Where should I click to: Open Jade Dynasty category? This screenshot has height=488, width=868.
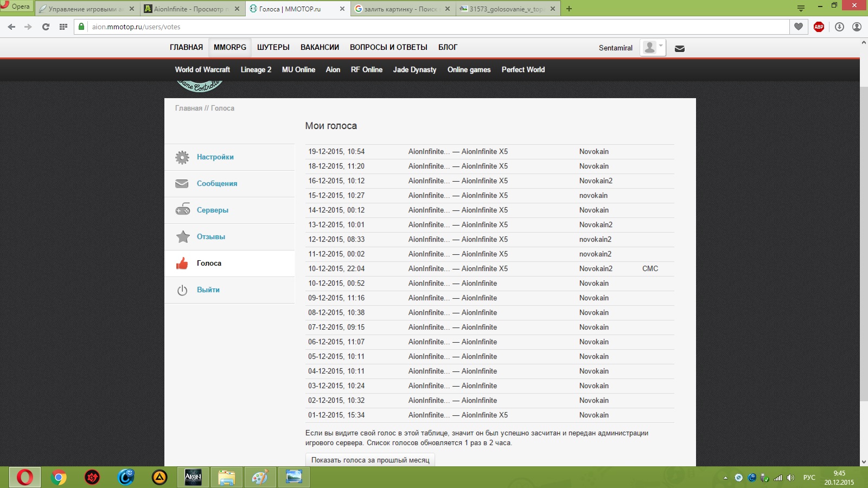414,69
